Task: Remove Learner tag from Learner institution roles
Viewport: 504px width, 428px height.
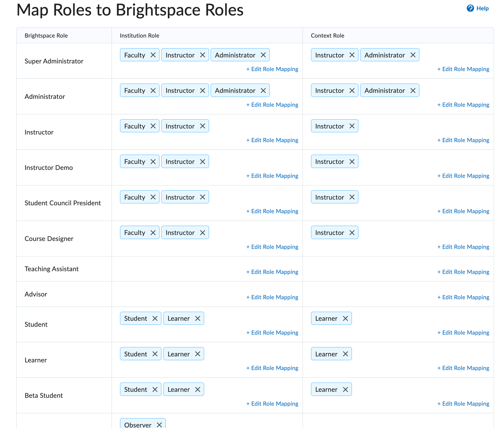Action: coord(198,354)
